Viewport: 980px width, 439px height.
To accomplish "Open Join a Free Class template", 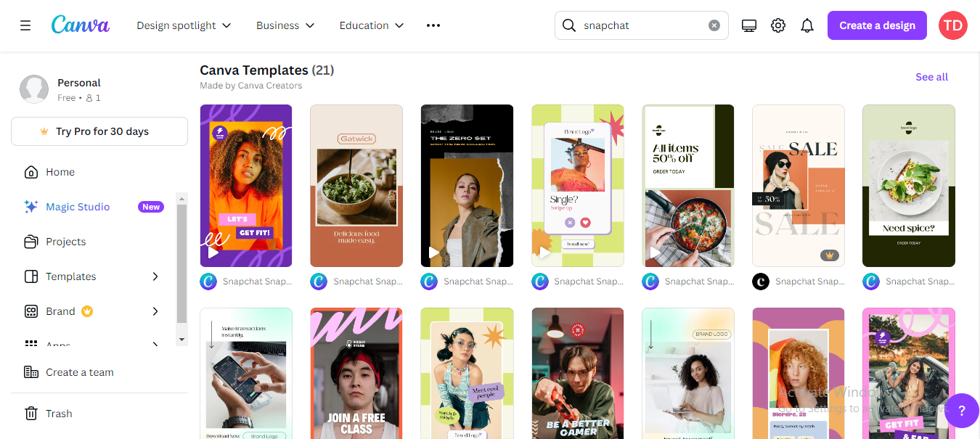I will click(356, 373).
